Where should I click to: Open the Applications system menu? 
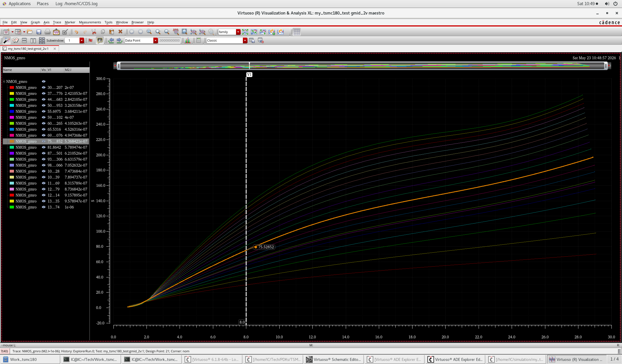(x=19, y=4)
